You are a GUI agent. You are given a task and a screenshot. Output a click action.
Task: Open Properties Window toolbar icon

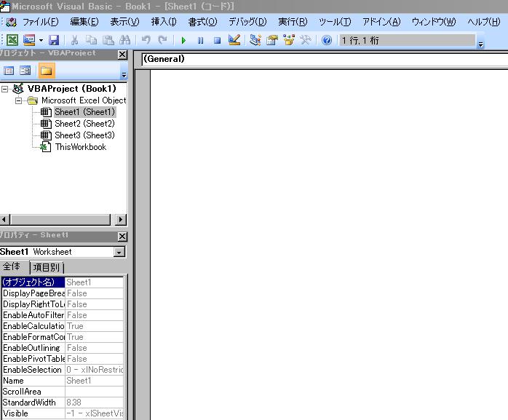click(x=272, y=40)
